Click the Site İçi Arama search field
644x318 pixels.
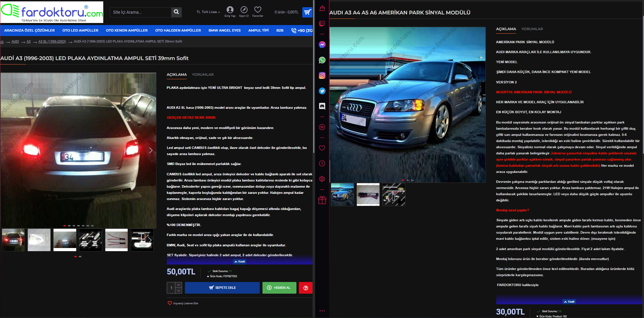(140, 12)
